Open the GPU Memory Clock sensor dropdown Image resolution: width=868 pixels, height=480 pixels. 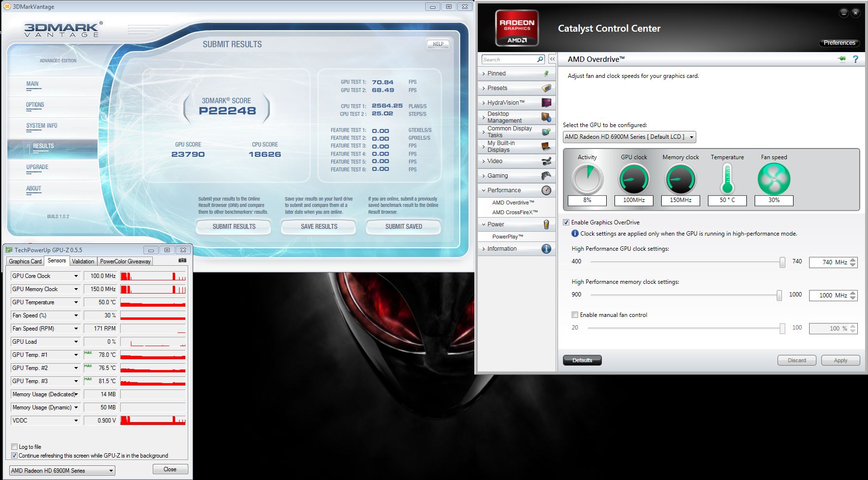[76, 289]
